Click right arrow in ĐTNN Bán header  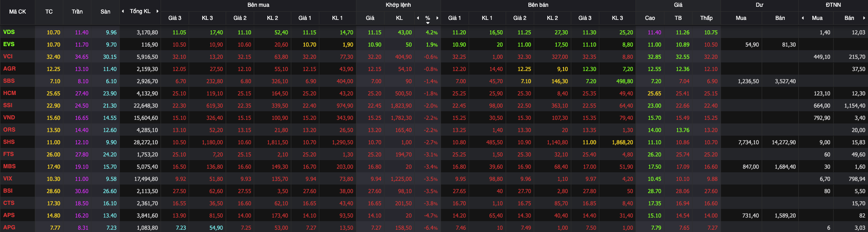[x=864, y=18]
